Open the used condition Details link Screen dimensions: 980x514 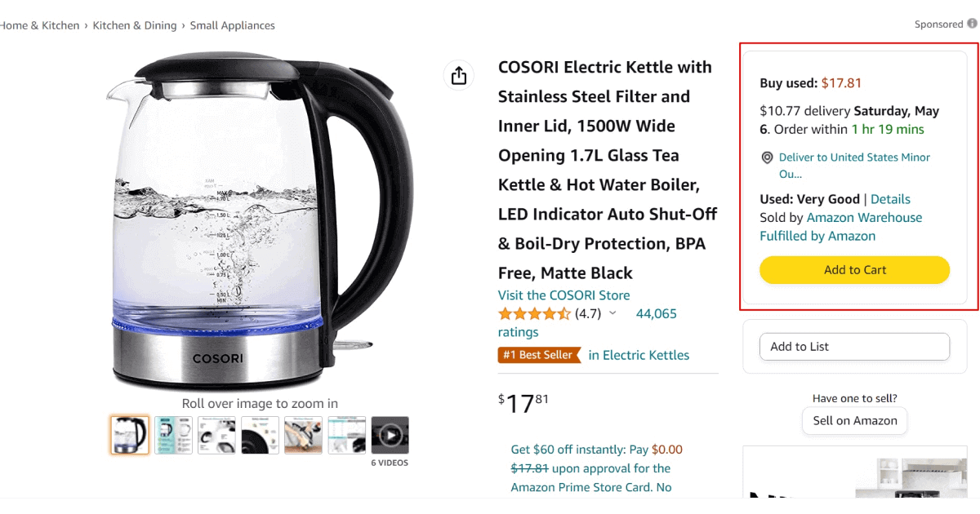890,199
